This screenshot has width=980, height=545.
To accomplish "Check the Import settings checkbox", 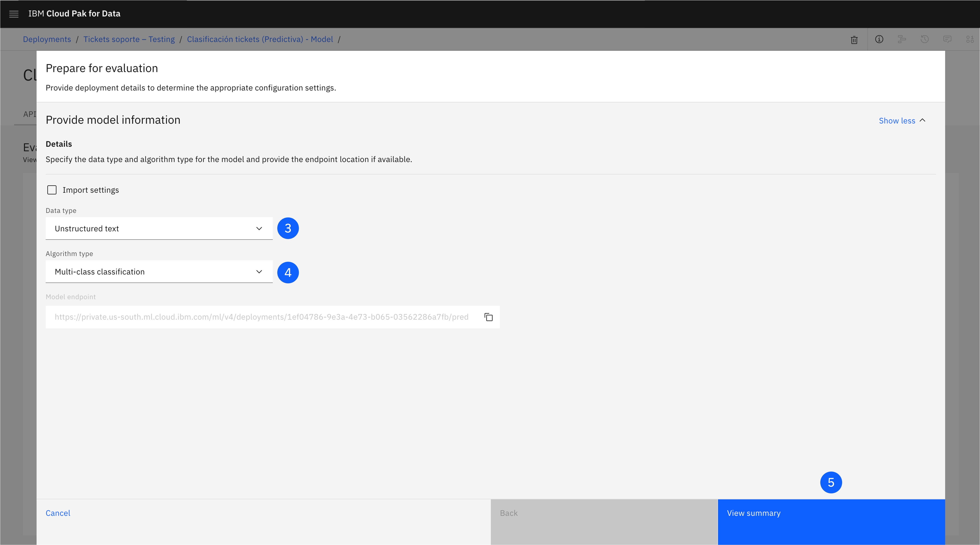I will click(52, 190).
